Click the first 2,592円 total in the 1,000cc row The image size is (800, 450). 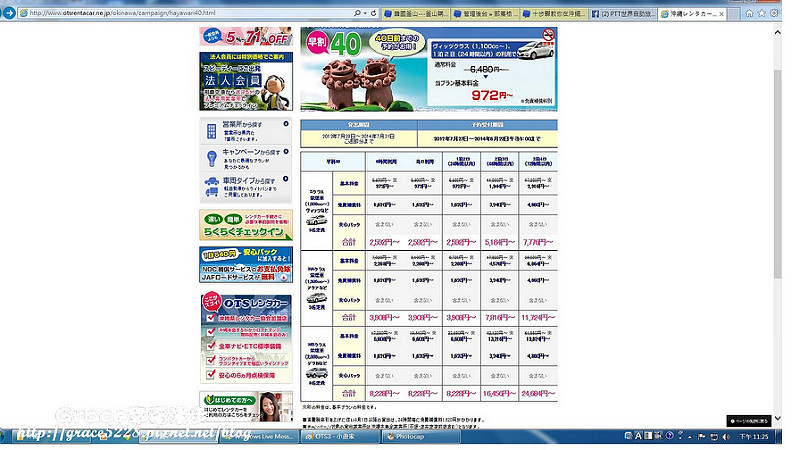pos(384,242)
